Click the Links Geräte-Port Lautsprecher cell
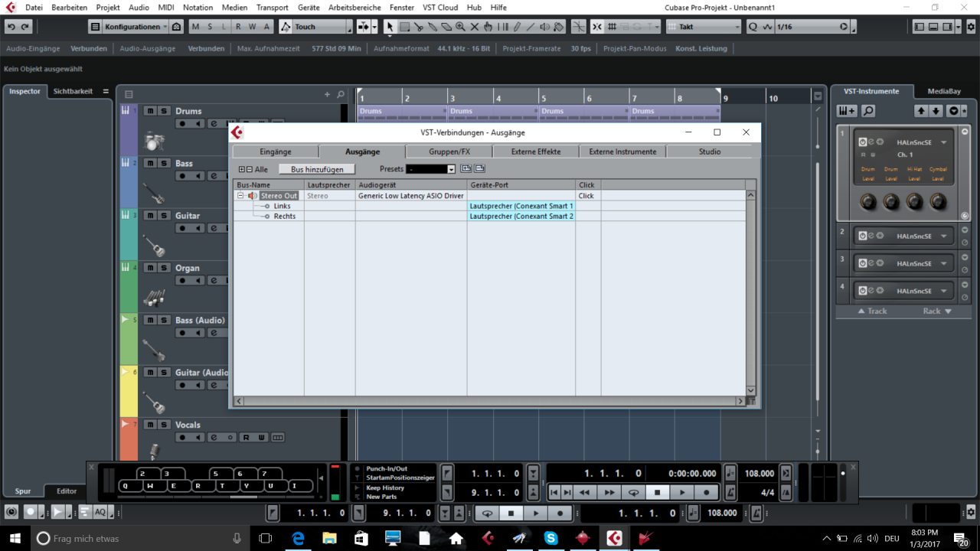This screenshot has width=980, height=551. 521,206
